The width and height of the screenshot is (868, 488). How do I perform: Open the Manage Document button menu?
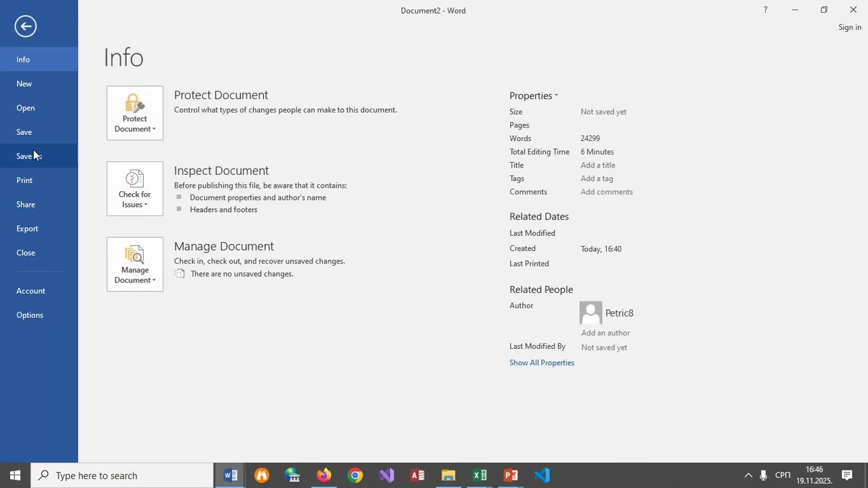pos(135,264)
